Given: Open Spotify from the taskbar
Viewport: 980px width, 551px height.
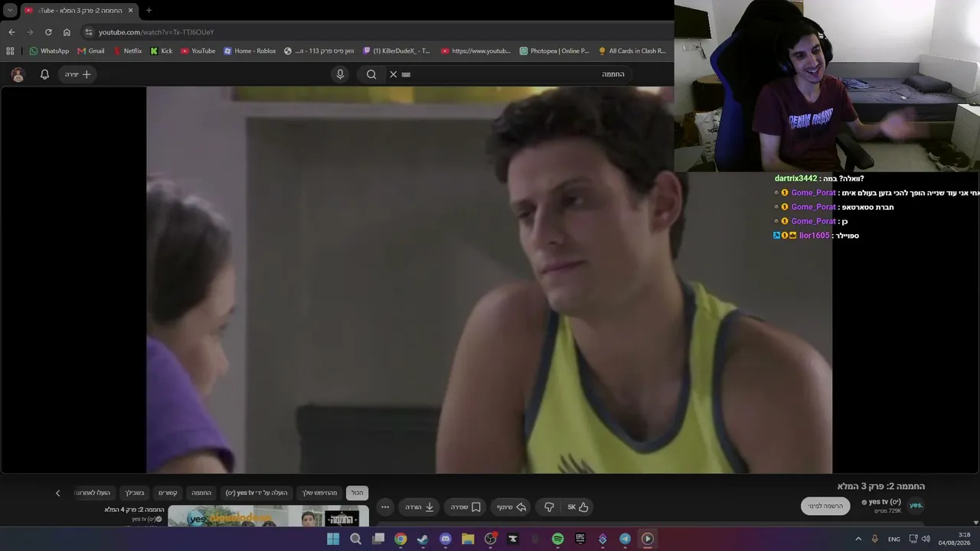Looking at the screenshot, I should [557, 539].
